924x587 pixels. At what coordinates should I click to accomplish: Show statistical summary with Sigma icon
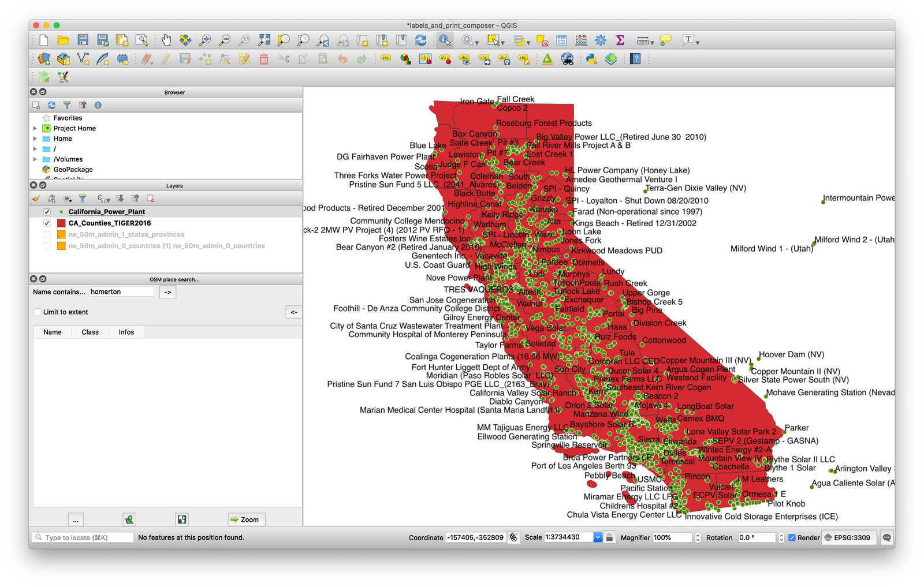(x=620, y=40)
